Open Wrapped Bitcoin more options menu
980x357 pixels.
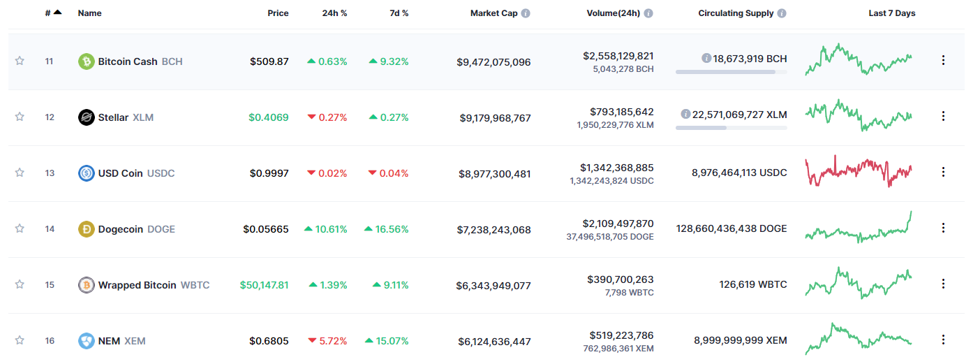[x=943, y=284]
